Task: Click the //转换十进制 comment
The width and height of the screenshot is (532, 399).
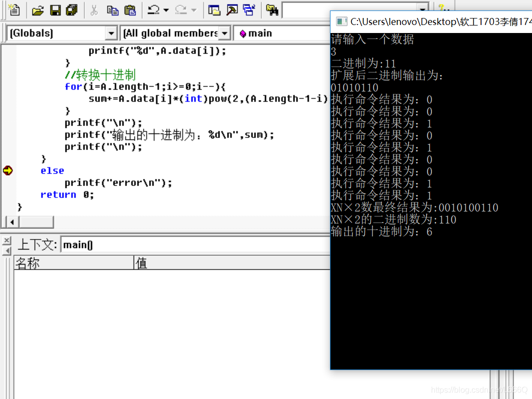Action: point(100,74)
